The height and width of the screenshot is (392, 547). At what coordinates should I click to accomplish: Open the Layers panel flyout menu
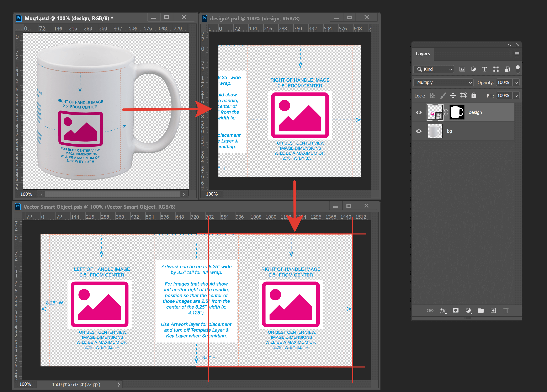click(x=517, y=54)
